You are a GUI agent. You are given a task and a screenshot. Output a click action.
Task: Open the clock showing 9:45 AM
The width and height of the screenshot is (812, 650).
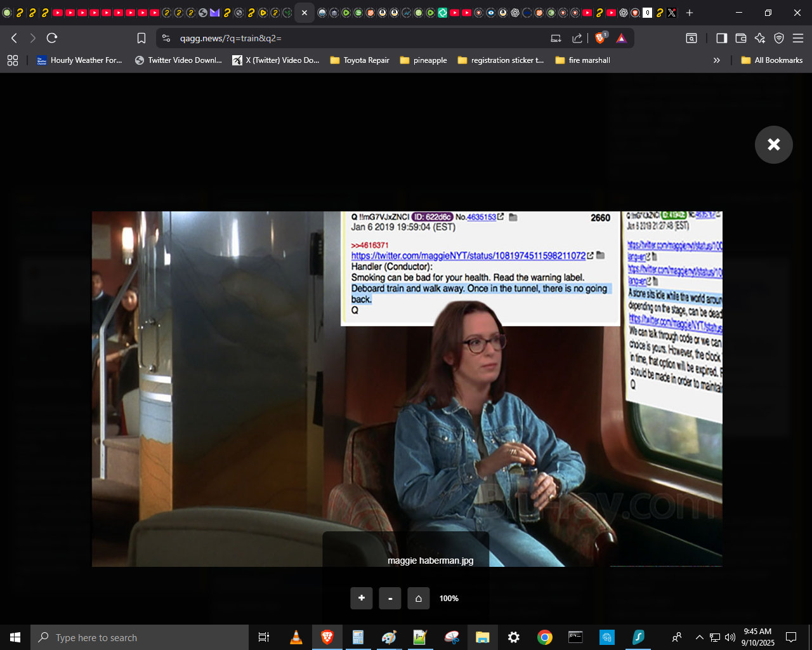click(757, 637)
